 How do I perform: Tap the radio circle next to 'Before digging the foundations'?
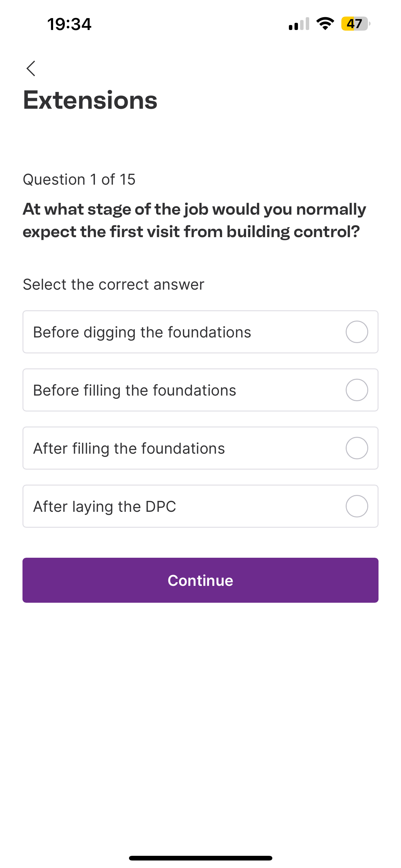[x=357, y=332]
